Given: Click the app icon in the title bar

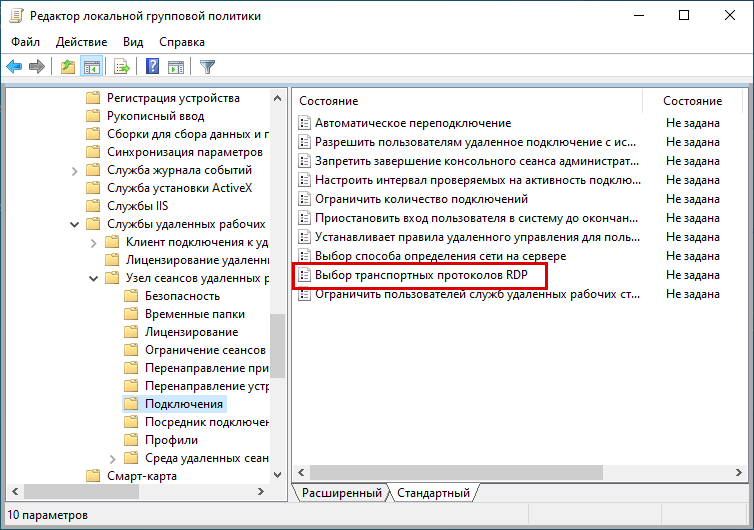Looking at the screenshot, I should [x=16, y=15].
